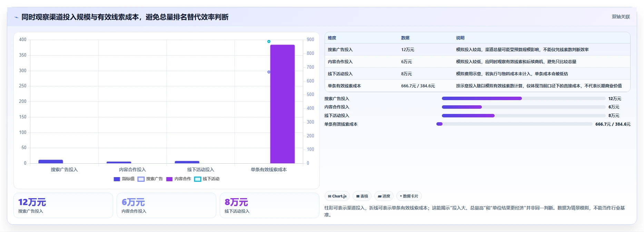The width and height of the screenshot is (644, 232).
Task: Open the 8万元 线下活动投入 stat card
Action: point(269,205)
